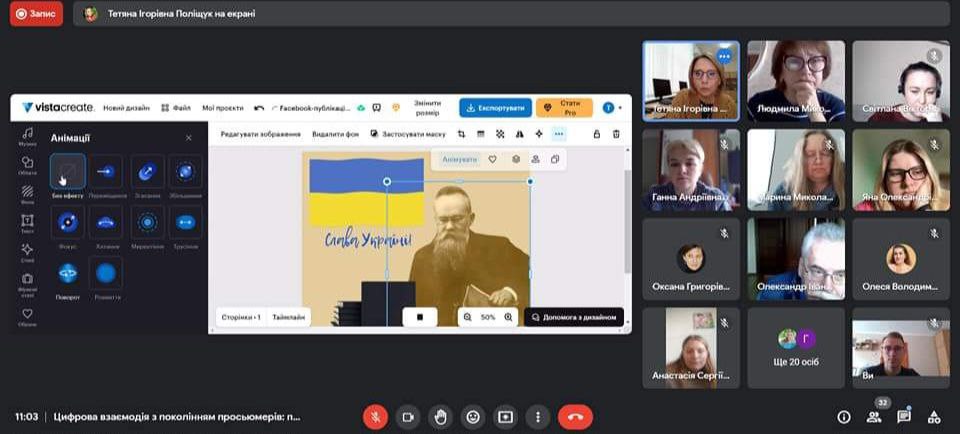The image size is (960, 434).
Task: Open the Музика sidebar panel
Action: (27, 136)
